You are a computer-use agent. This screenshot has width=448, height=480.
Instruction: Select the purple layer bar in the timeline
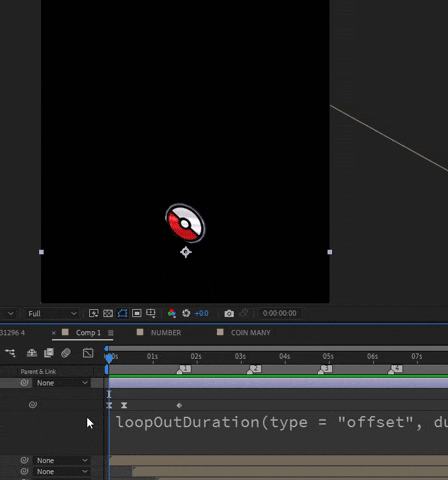click(x=278, y=383)
